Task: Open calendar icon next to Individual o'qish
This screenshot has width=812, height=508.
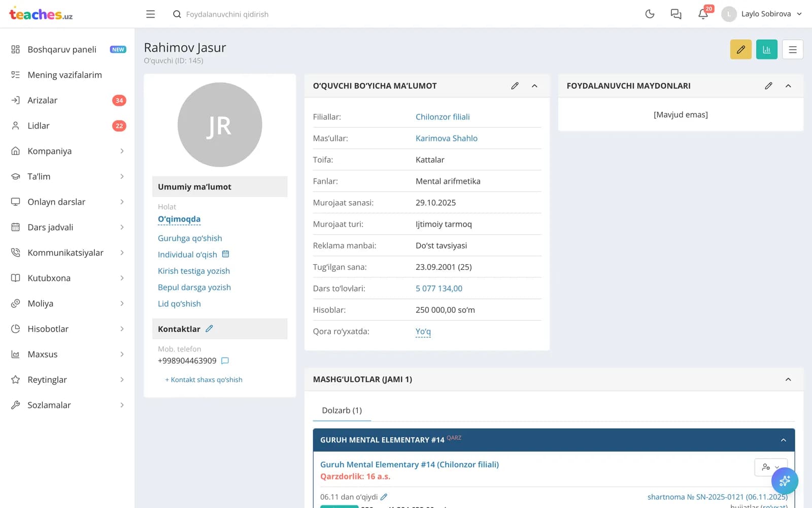Action: tap(226, 254)
